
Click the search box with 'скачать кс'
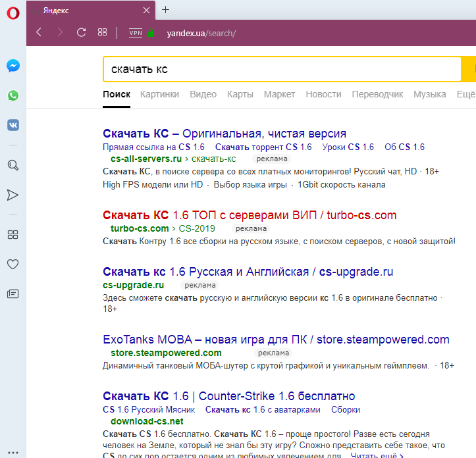(282, 69)
